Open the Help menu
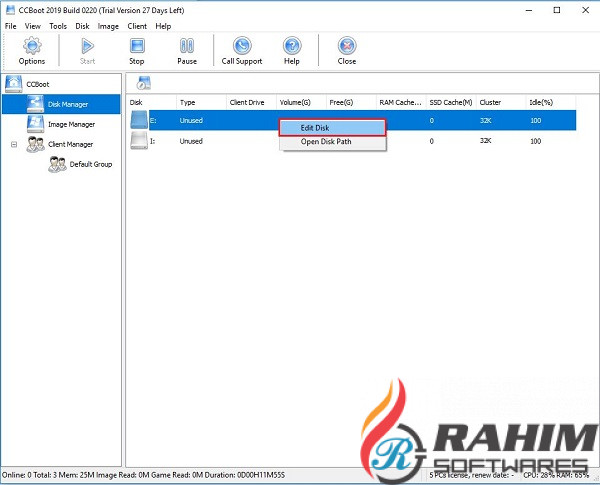Viewport: 600px width, 485px height. point(163,26)
